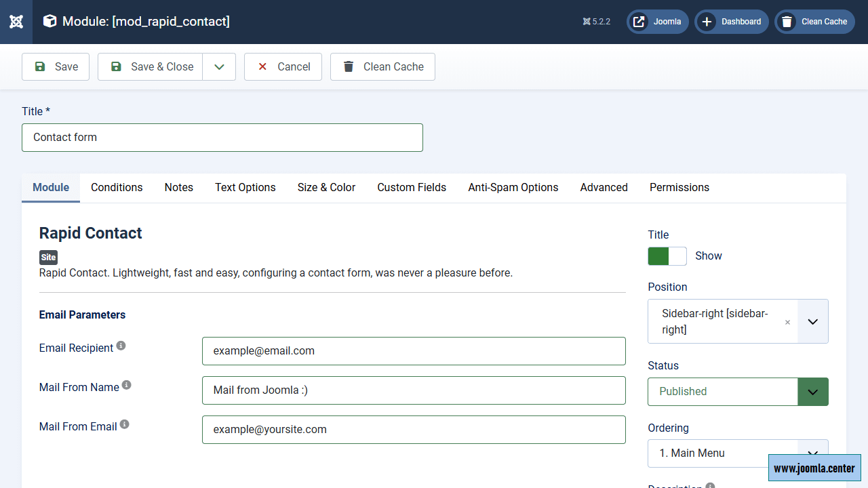Open the Advanced tab
The width and height of the screenshot is (868, 488).
tap(604, 188)
